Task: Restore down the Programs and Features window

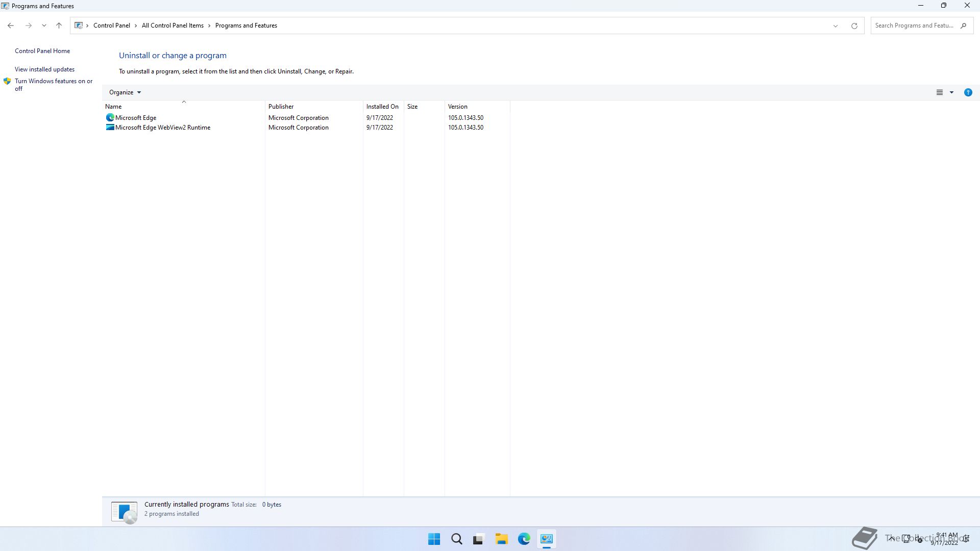Action: (x=944, y=6)
